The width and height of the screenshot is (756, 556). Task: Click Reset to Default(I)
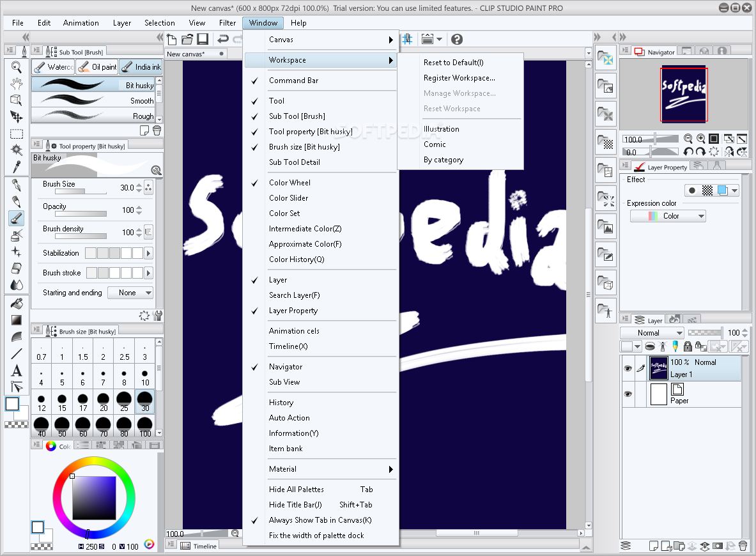point(453,63)
